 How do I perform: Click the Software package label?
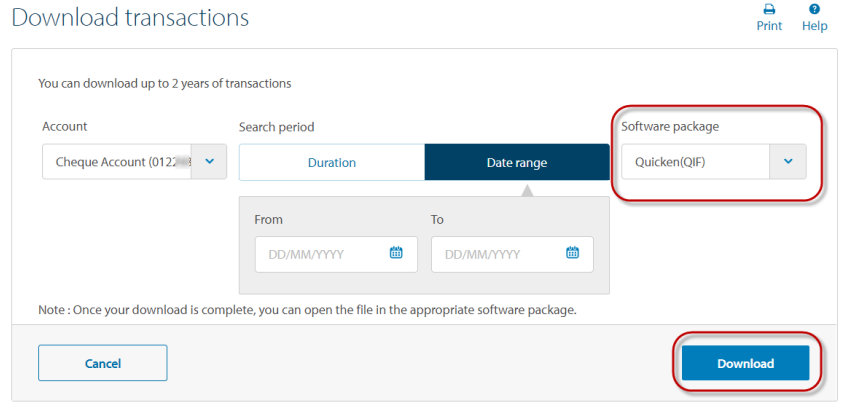click(670, 127)
